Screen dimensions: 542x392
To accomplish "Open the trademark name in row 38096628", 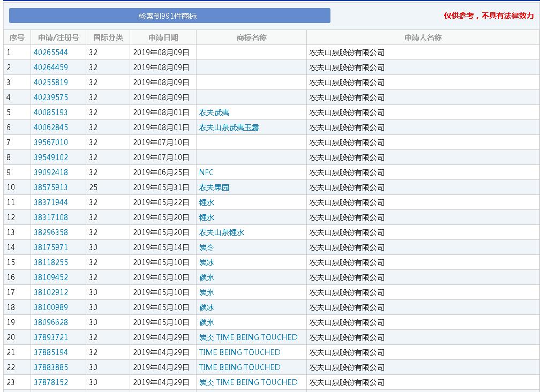I will [x=207, y=322].
